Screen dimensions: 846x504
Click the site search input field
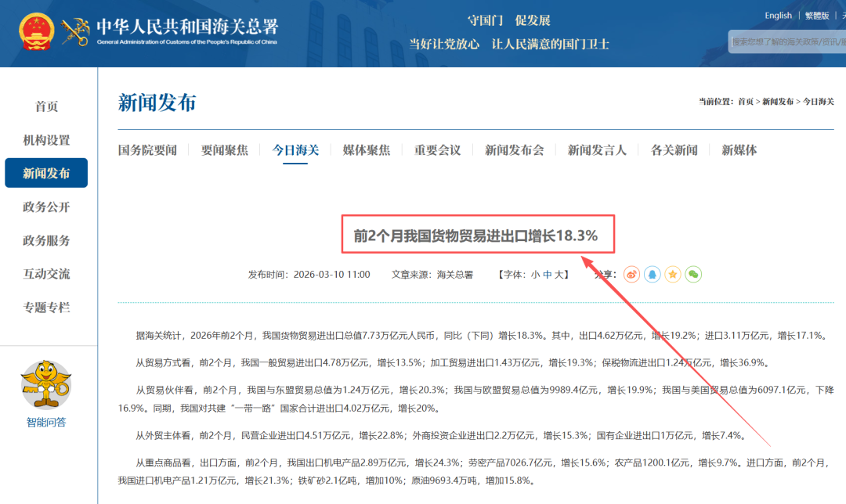(x=786, y=41)
